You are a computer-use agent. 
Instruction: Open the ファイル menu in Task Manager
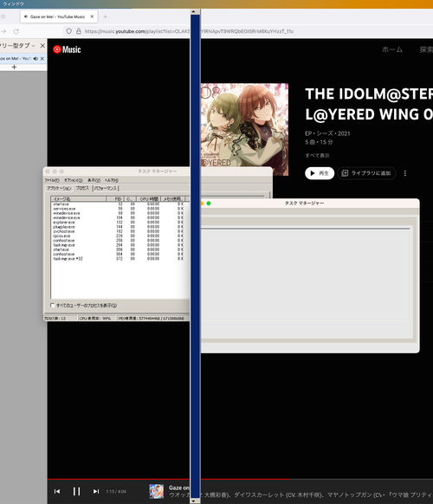tap(52, 180)
